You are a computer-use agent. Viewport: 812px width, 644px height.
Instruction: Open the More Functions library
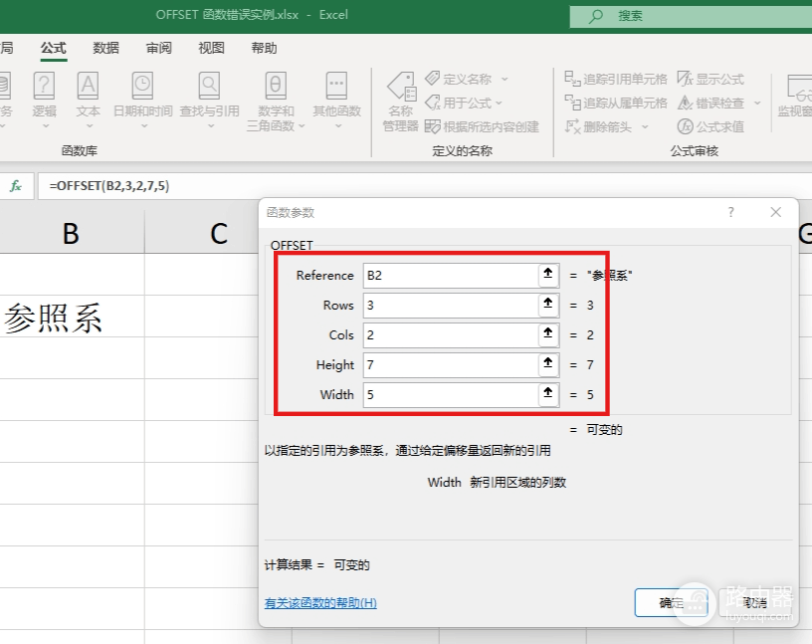coord(336,99)
